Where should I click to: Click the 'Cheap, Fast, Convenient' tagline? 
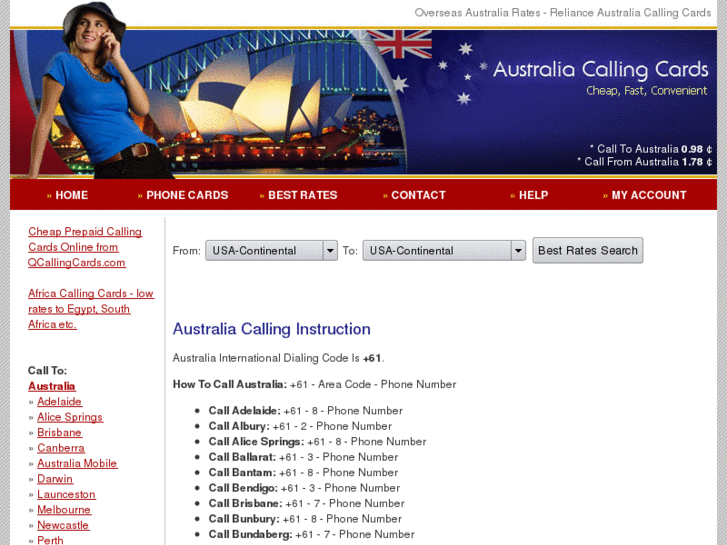[647, 90]
